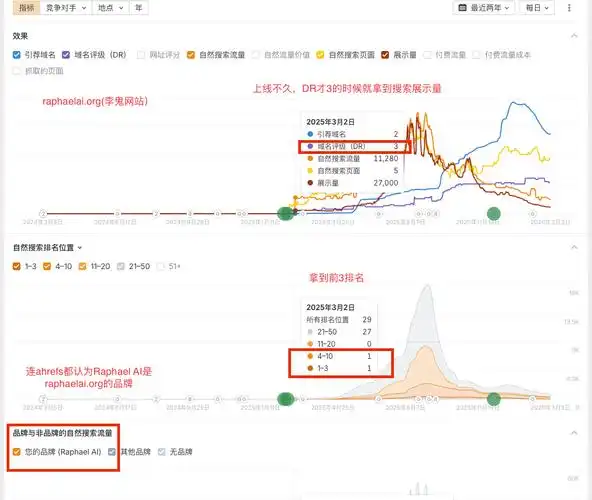This screenshot has width=592, height=500.
Task: Click the 27,000 展示量 tooltip value
Action: pyautogui.click(x=385, y=183)
